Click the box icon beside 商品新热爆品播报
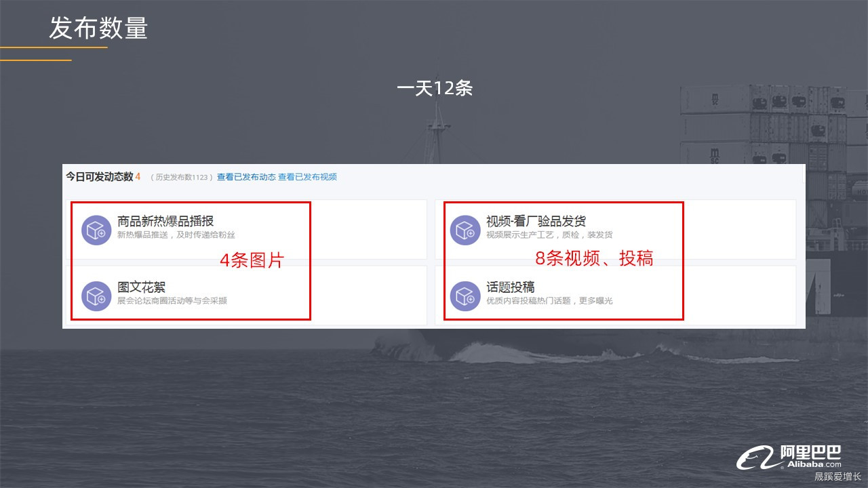The image size is (868, 488). point(96,230)
